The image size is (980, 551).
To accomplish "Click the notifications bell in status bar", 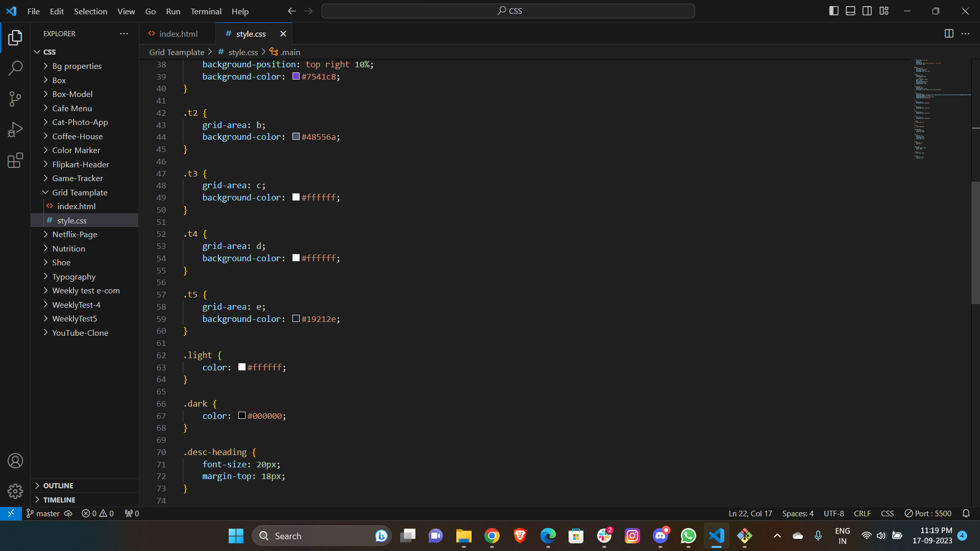I will pyautogui.click(x=966, y=513).
